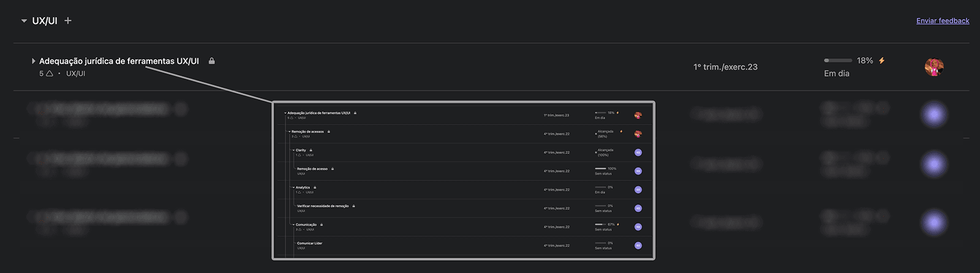Collapse the UX/UI section header

(x=24, y=21)
